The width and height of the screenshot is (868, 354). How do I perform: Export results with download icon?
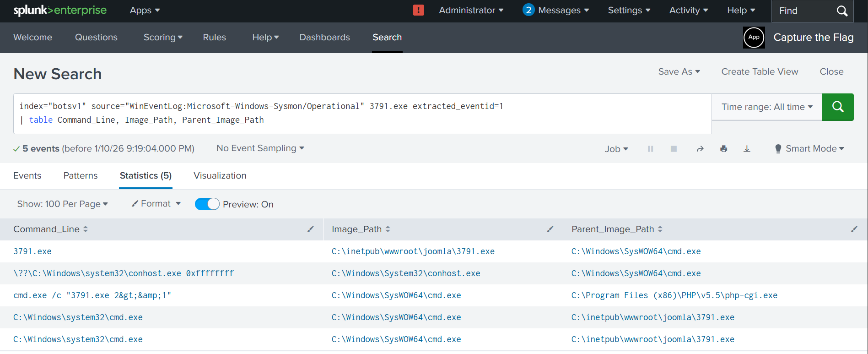click(747, 149)
